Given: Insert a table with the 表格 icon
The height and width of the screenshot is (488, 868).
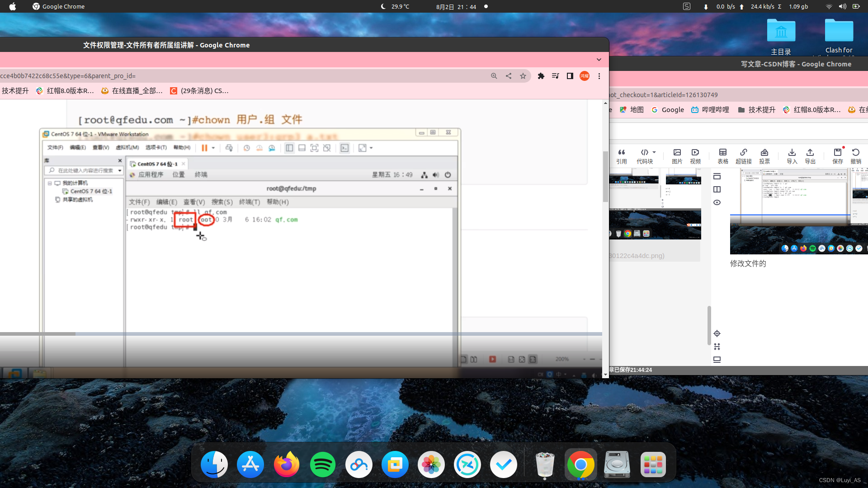Looking at the screenshot, I should (x=723, y=156).
